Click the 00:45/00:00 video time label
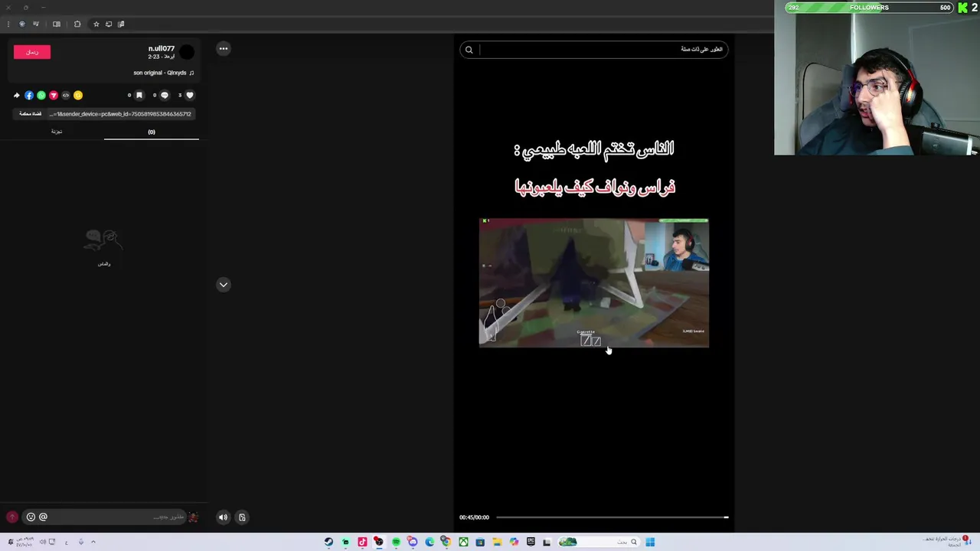This screenshot has height=551, width=980. (474, 517)
